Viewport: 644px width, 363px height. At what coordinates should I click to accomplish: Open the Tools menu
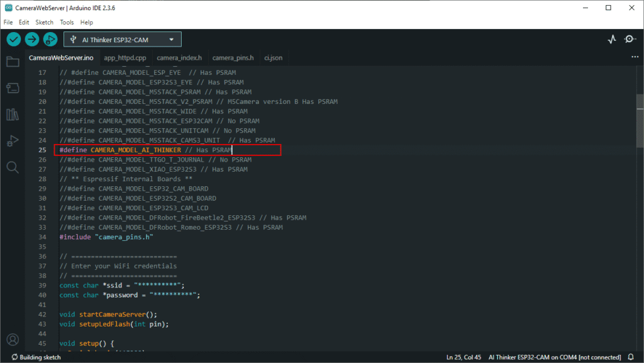click(67, 22)
